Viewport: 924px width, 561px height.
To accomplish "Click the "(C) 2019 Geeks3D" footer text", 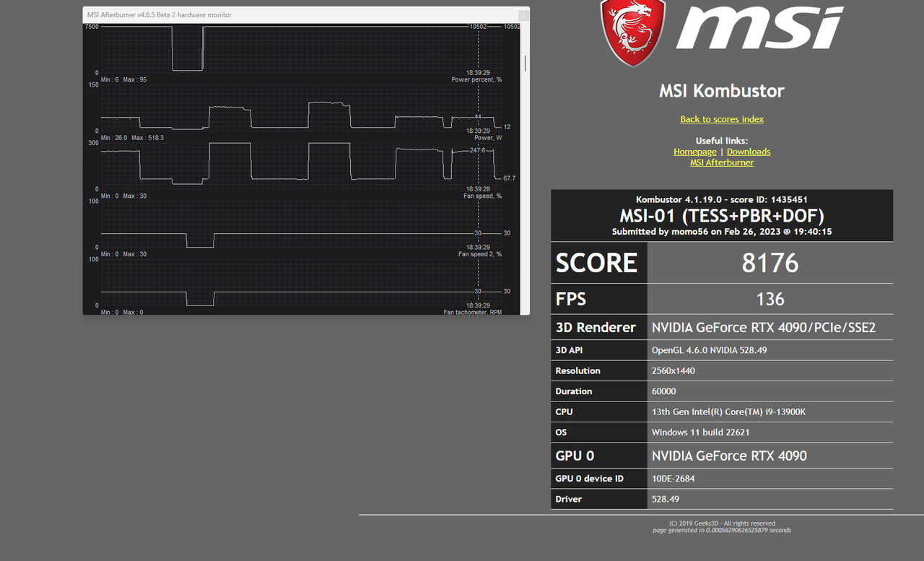I will [x=722, y=523].
